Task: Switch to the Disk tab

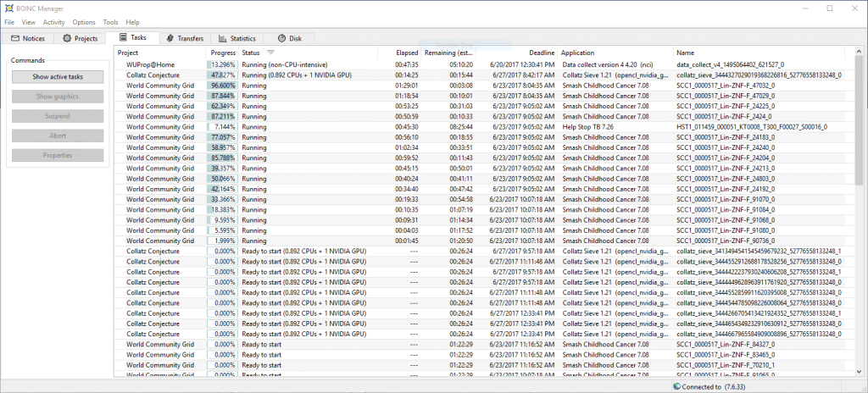Action: click(x=289, y=38)
